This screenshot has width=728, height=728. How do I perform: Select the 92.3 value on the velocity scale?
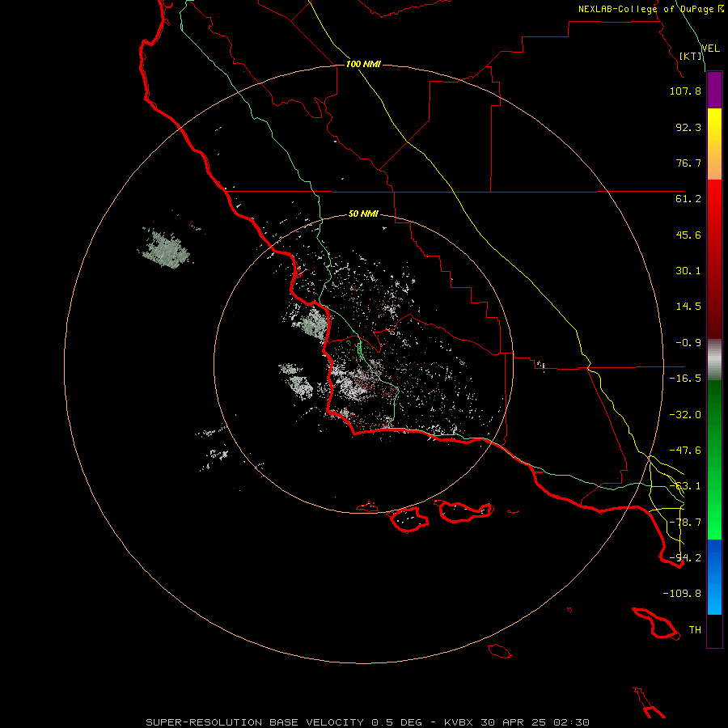[x=688, y=127]
